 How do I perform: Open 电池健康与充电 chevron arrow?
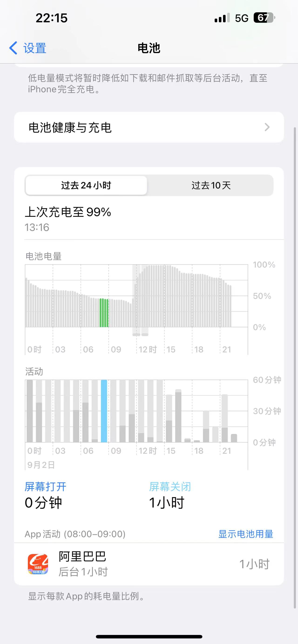267,127
